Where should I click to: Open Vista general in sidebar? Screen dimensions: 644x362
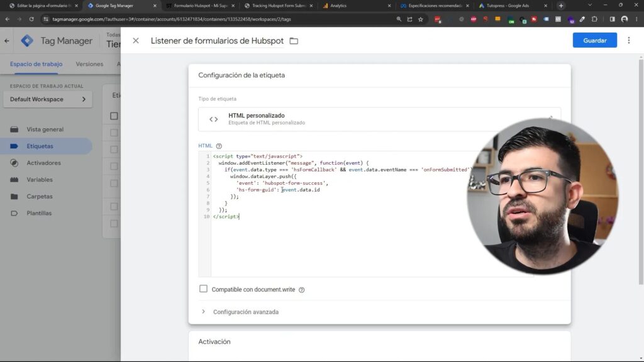(45, 129)
